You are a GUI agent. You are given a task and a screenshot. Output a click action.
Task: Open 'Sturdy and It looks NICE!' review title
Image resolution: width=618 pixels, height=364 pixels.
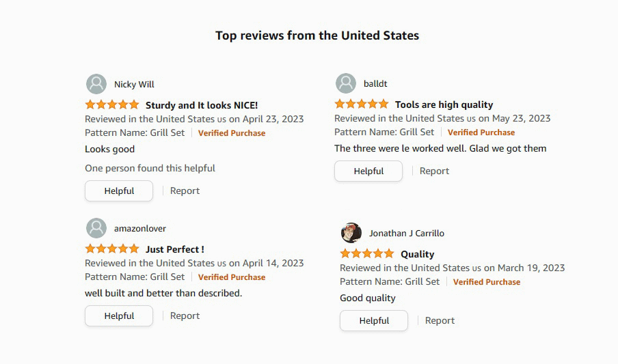coord(202,105)
